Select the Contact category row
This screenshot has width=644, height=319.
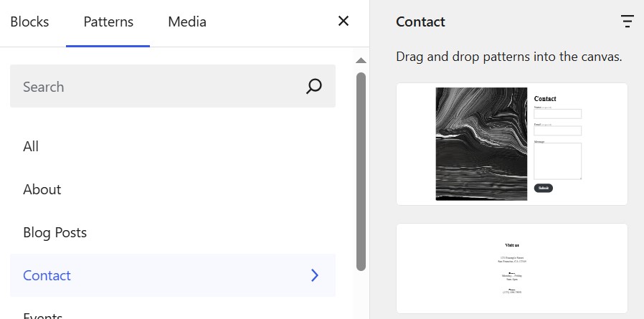173,275
